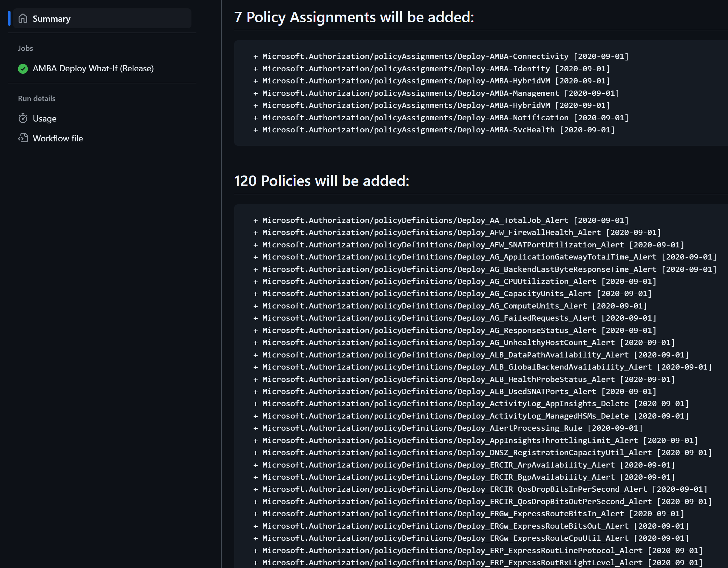This screenshot has width=728, height=568.
Task: Select the Deploy_AG_ApplicationGatewayTotalTime_Alert line
Action: (x=485, y=257)
